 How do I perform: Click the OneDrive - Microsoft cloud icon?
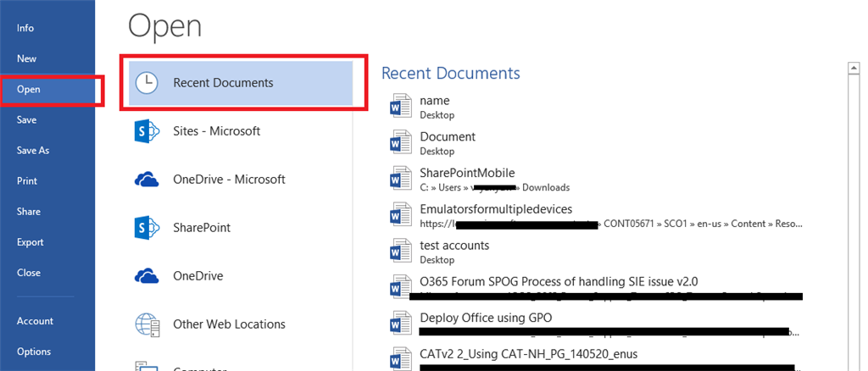[147, 180]
